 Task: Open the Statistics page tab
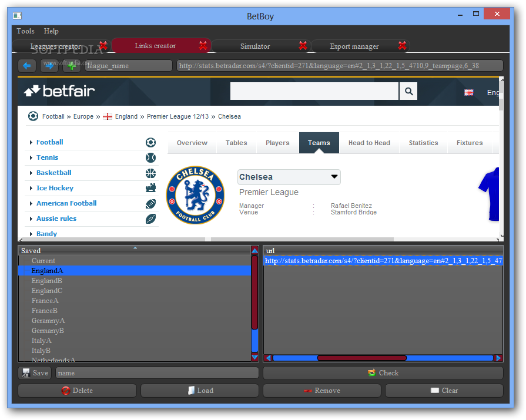(x=423, y=143)
